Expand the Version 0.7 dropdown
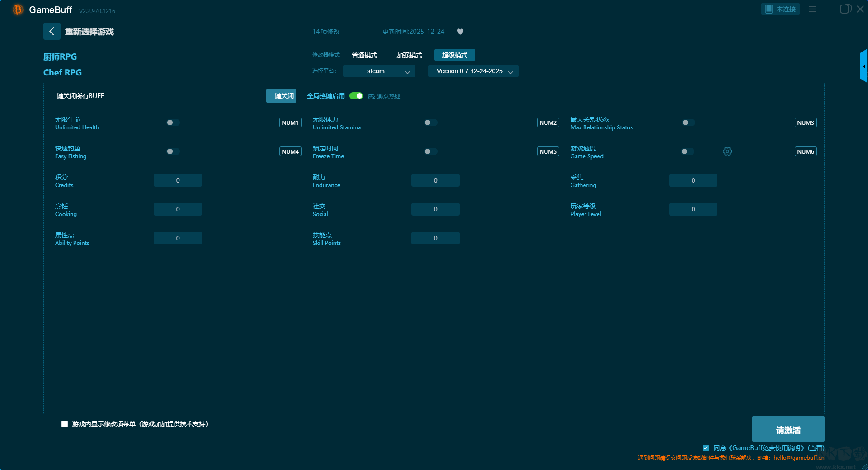Viewport: 868px width, 470px height. click(473, 71)
